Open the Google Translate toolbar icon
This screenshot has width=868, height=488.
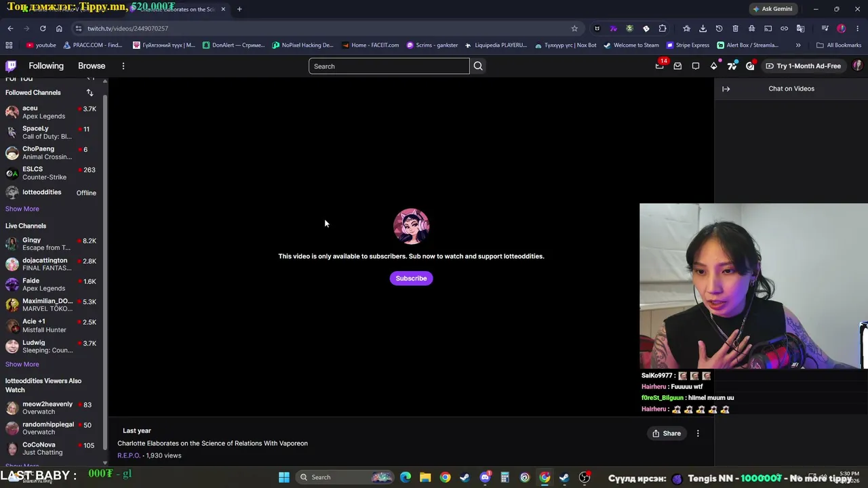click(800, 28)
